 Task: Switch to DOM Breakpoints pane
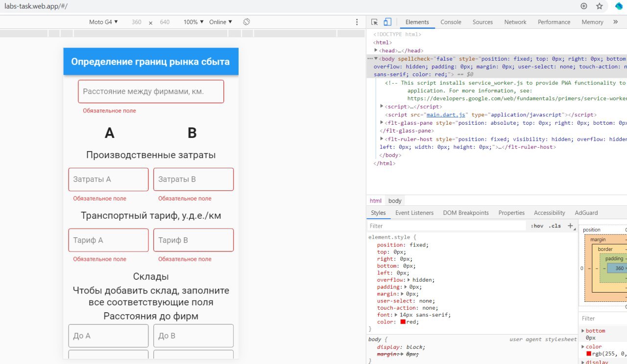point(466,213)
